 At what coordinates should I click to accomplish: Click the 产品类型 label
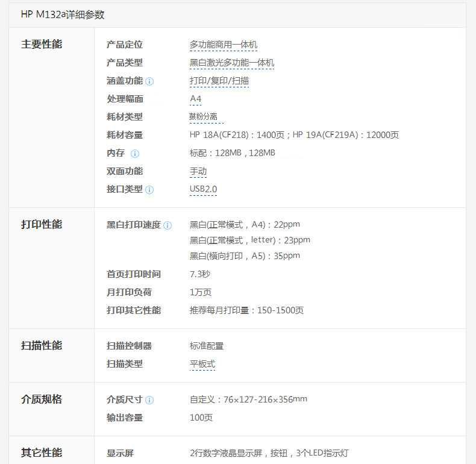click(x=125, y=63)
